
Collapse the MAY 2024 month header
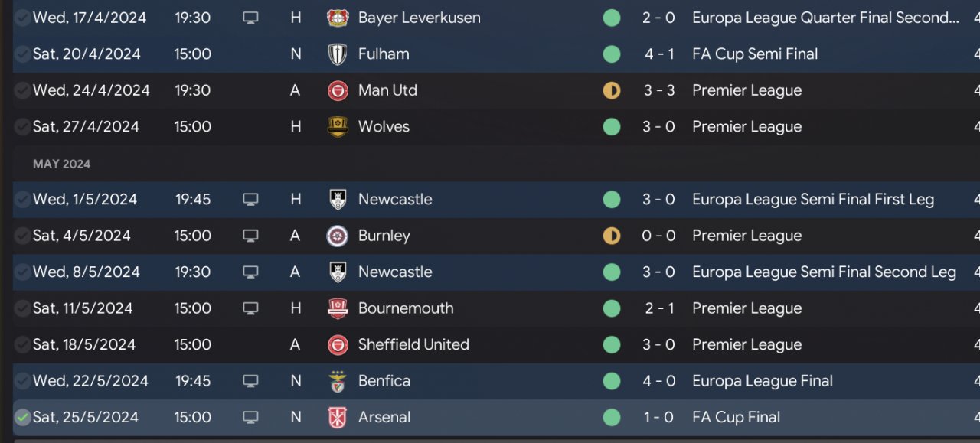click(61, 164)
